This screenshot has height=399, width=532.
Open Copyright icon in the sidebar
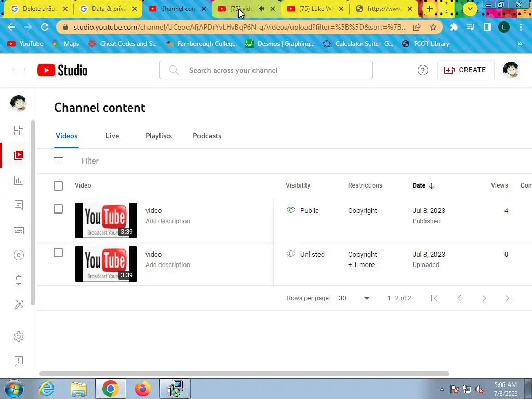click(x=19, y=255)
